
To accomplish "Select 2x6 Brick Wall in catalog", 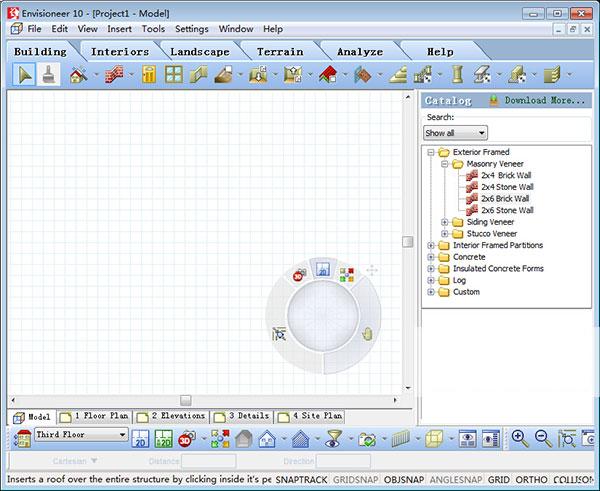I will [x=506, y=198].
